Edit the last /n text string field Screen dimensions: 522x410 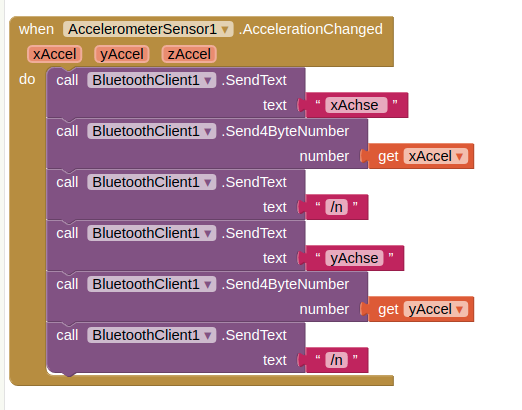point(336,360)
